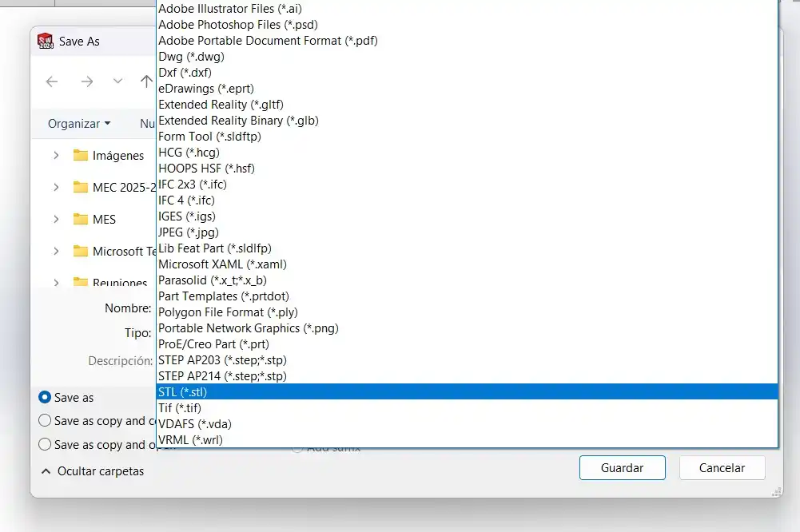Open the Organizar dropdown menu
Screen dimensions: 800x532
(x=79, y=124)
